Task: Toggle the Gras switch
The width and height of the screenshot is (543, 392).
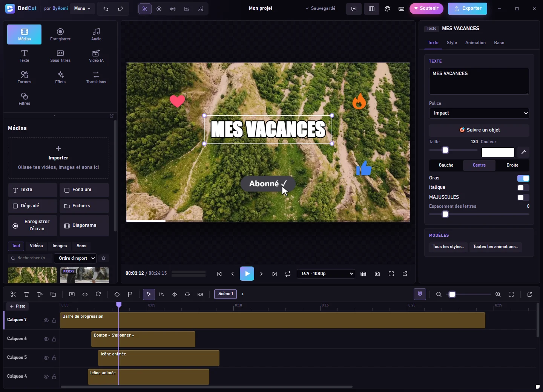Action: coord(523,178)
